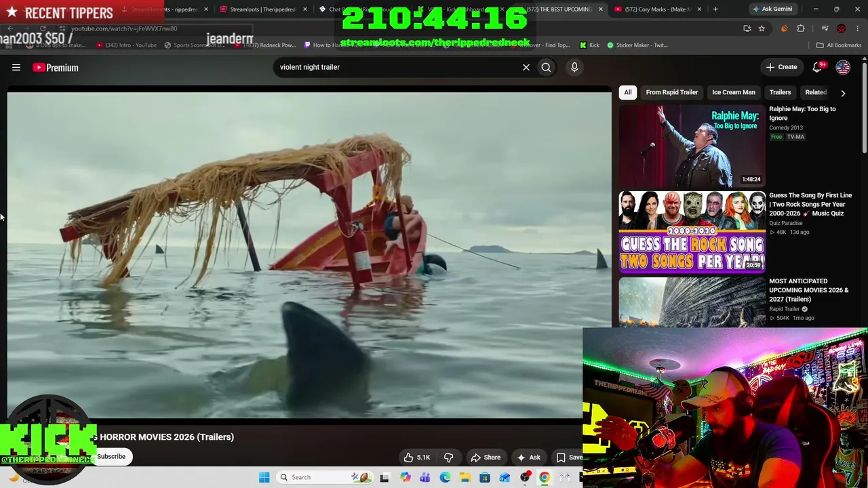Open Task View on the taskbar
868x488 pixels.
(384, 477)
